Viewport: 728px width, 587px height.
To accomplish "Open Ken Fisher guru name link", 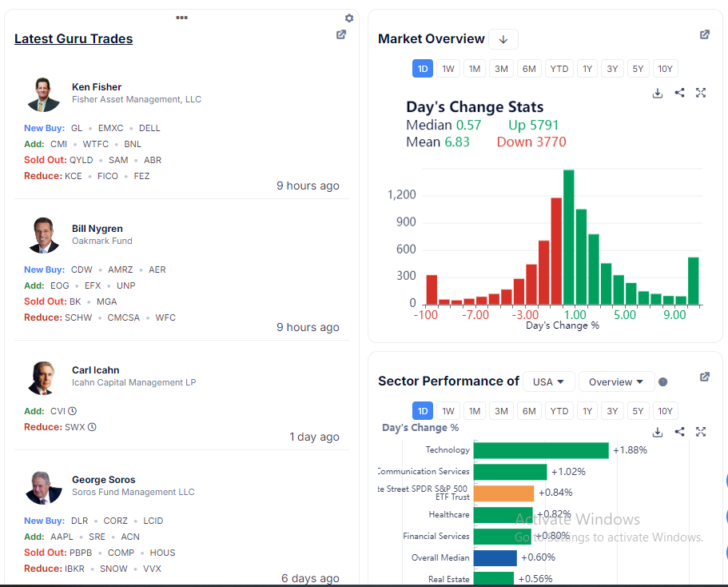I will point(97,87).
